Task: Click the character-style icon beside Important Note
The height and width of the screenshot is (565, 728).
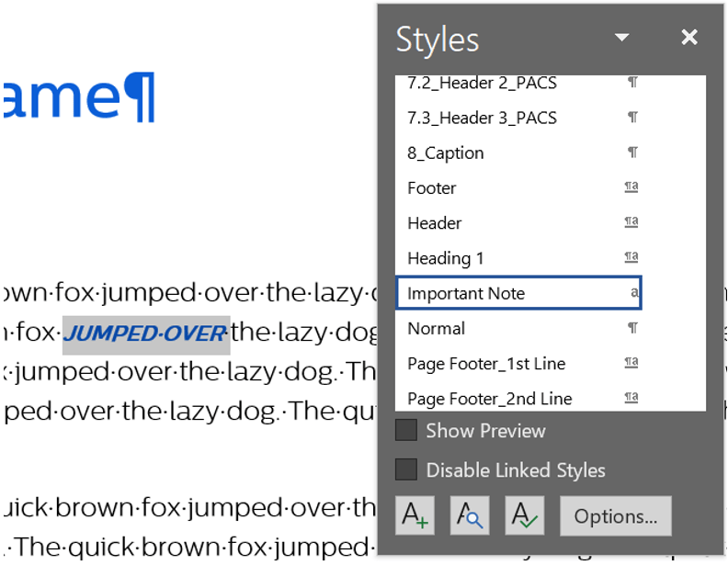Action: coord(633,293)
